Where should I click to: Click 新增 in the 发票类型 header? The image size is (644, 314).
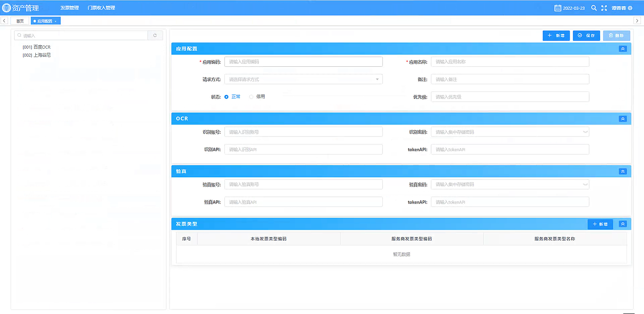[600, 224]
